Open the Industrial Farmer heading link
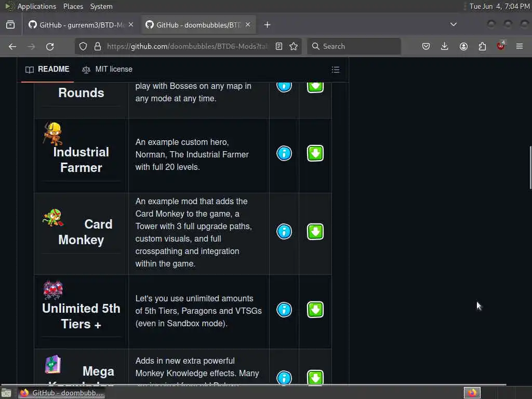The width and height of the screenshot is (532, 399). click(x=81, y=160)
